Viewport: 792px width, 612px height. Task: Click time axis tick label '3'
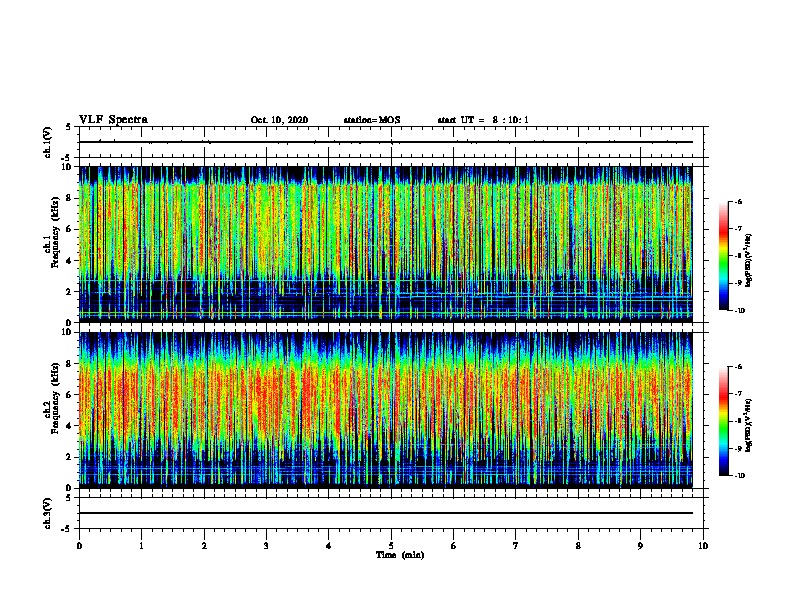coord(266,546)
